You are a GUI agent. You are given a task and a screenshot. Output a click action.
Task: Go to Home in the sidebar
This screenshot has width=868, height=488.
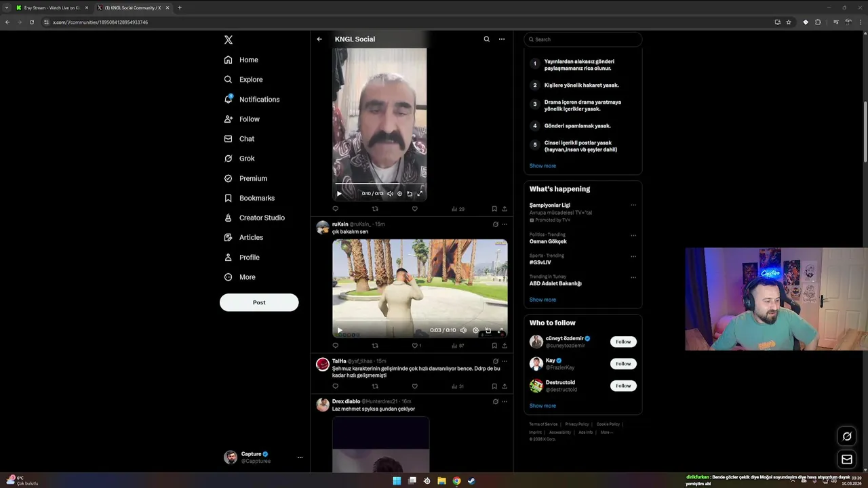(x=241, y=60)
